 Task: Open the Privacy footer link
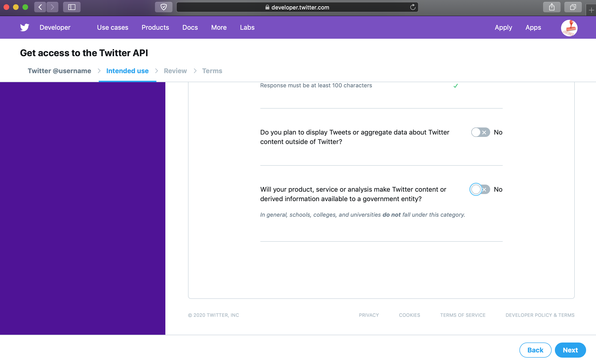coord(369,315)
